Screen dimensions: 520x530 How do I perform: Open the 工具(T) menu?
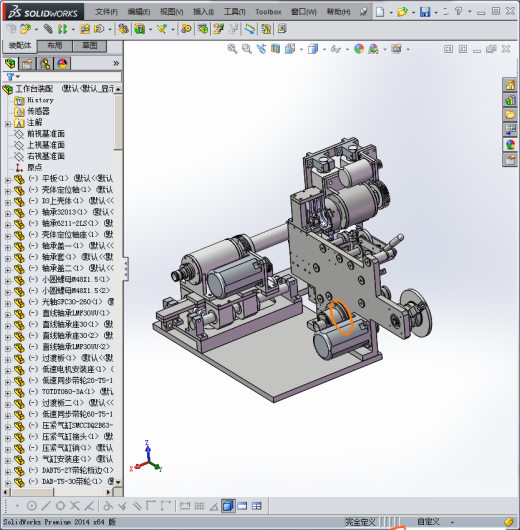(x=234, y=12)
